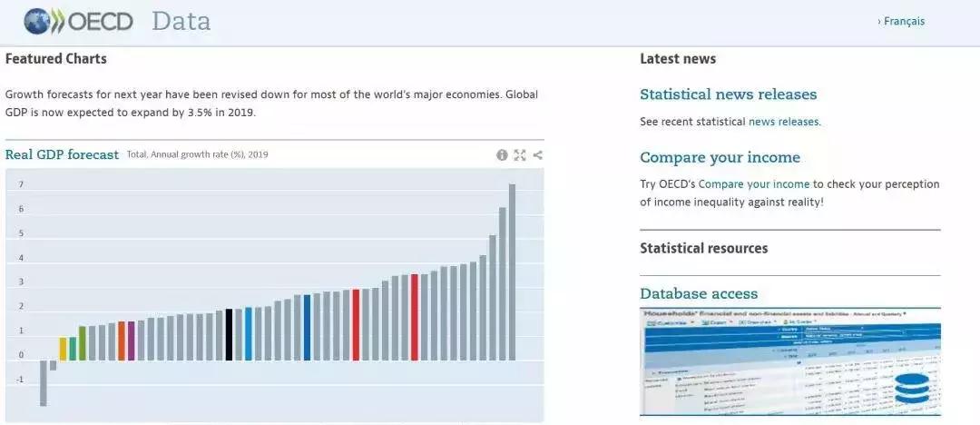Open the Compare your income heading
Viewport: 980px width, 425px height.
[x=720, y=158]
